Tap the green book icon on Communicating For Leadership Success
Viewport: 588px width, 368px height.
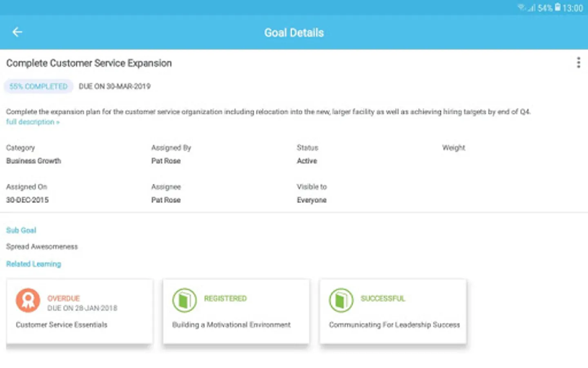(341, 300)
